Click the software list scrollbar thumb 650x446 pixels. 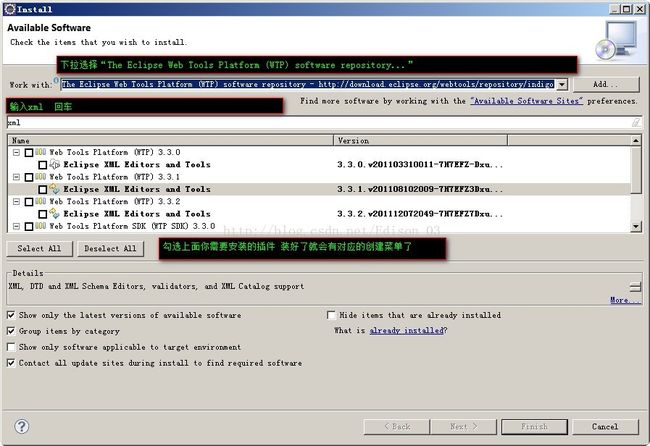[635, 170]
